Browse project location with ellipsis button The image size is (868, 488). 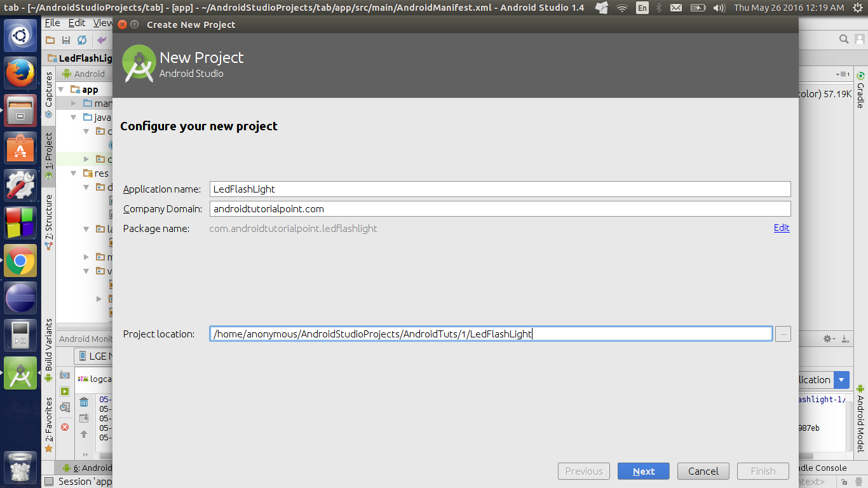[783, 334]
